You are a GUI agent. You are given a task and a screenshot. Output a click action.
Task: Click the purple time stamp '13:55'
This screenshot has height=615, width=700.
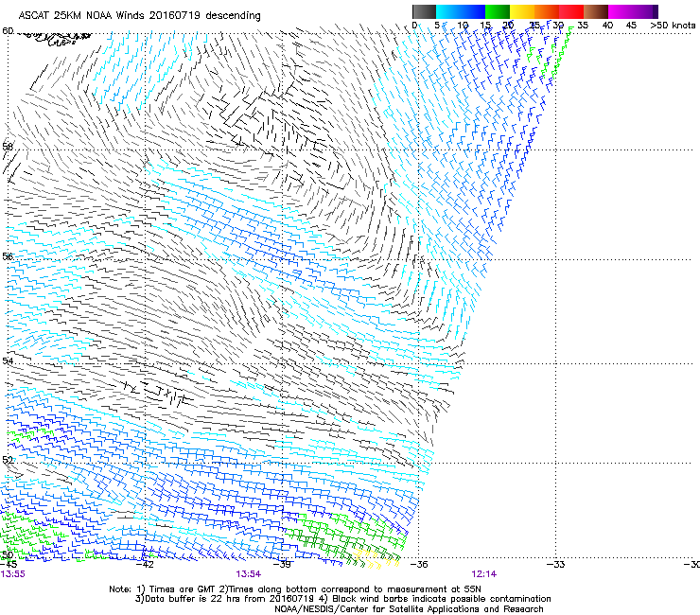(13, 574)
